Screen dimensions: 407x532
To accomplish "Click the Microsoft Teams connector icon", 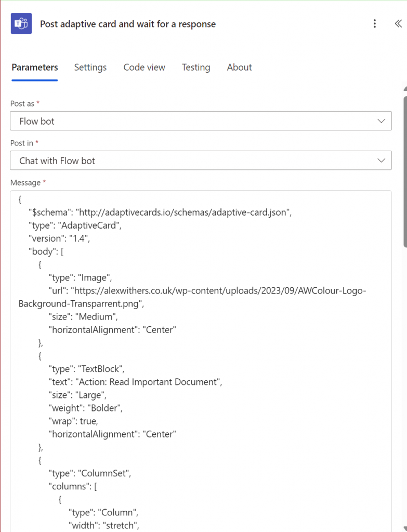I will click(21, 24).
